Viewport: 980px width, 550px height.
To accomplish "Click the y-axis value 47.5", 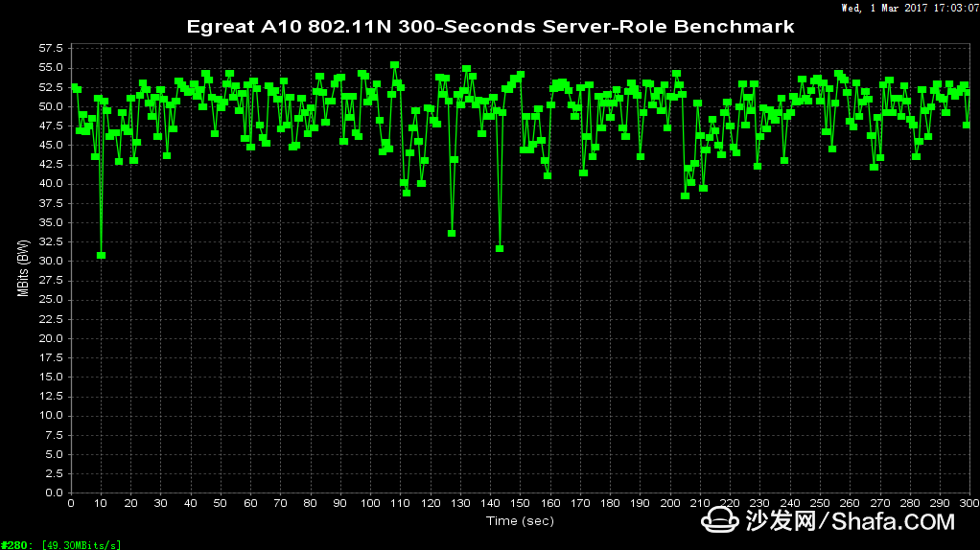I will click(51, 126).
